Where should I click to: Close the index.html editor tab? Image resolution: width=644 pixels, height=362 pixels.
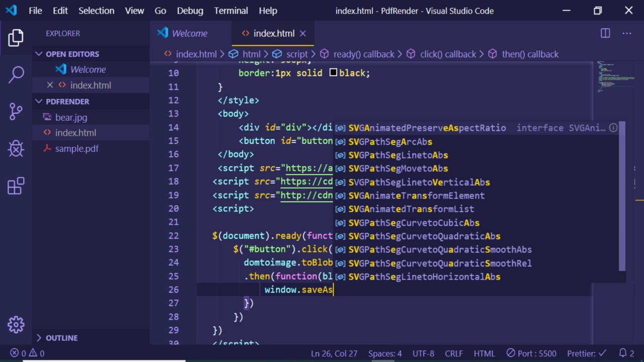pos(303,33)
